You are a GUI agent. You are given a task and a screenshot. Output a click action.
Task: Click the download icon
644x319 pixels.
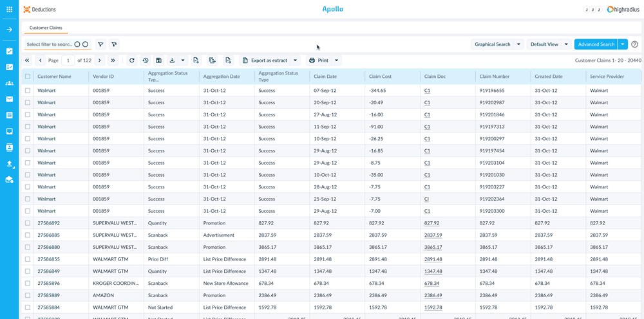pyautogui.click(x=172, y=60)
